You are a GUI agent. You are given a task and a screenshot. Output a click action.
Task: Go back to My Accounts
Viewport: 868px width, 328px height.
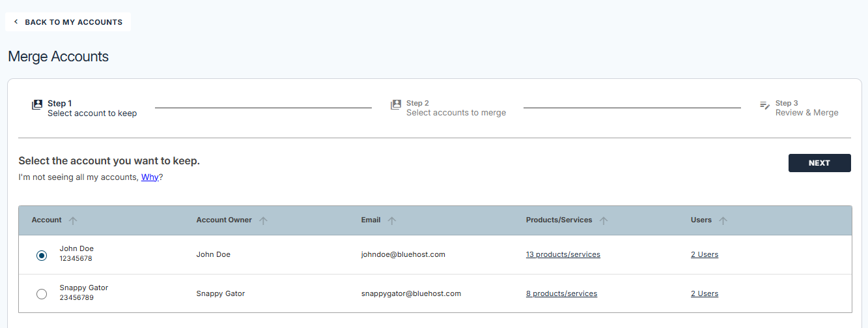click(68, 22)
